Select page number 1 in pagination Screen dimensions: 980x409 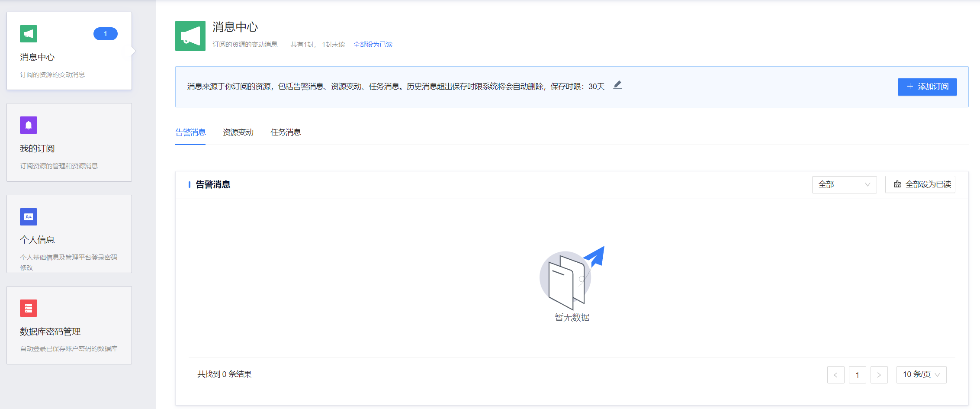pyautogui.click(x=857, y=375)
